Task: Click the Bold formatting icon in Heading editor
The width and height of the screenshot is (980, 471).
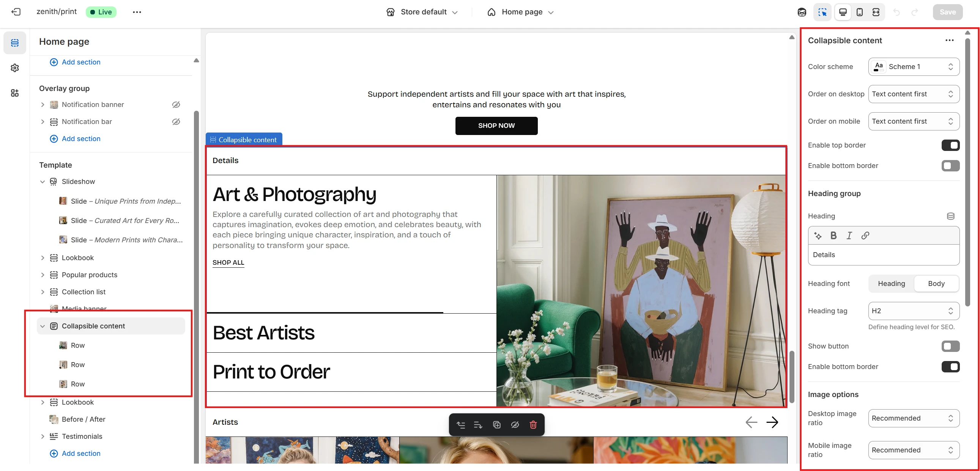Action: (833, 235)
